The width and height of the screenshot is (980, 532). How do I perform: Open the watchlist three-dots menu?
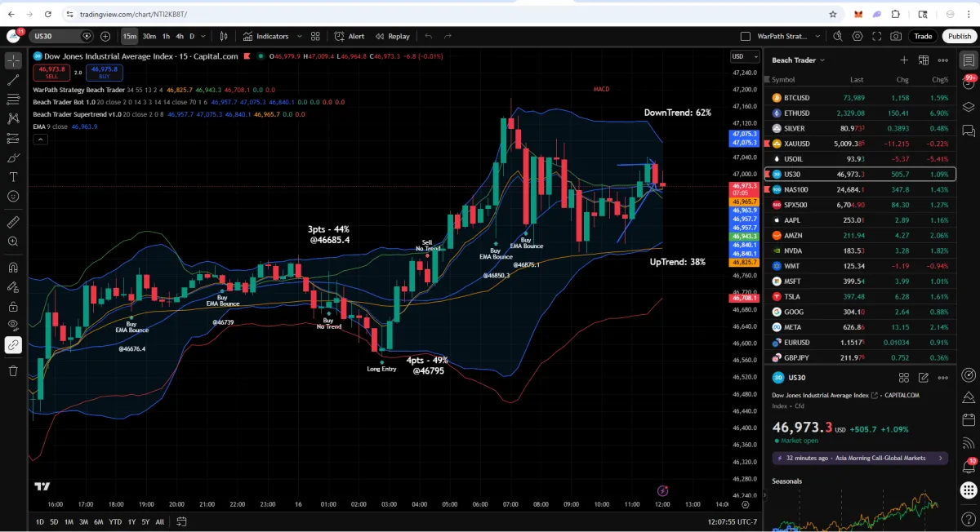[942, 60]
